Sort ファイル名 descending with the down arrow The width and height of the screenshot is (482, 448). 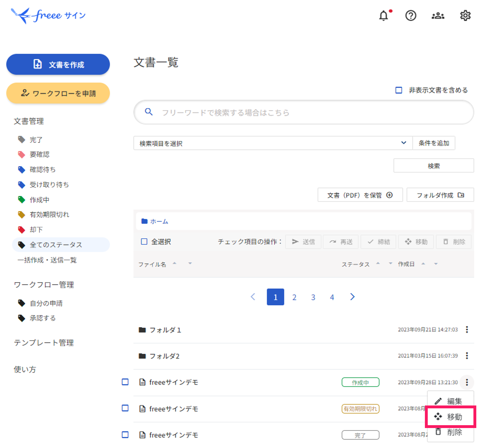click(x=190, y=263)
